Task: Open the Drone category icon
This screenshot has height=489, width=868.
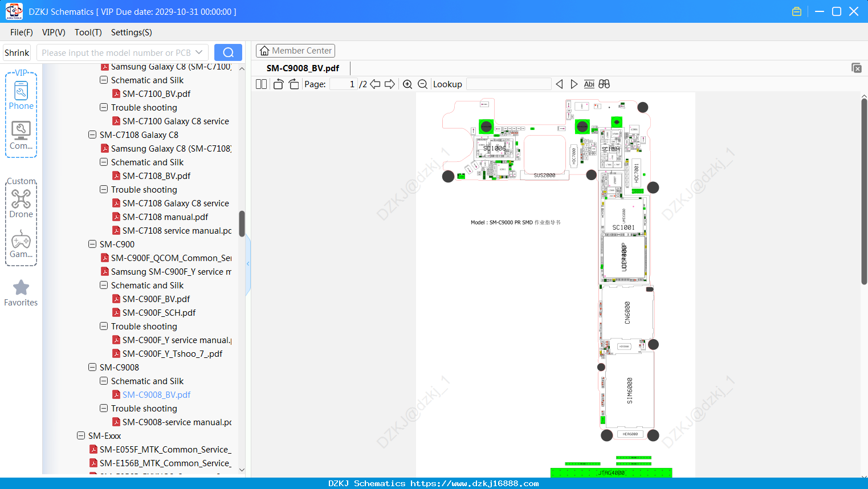Action: tap(21, 203)
